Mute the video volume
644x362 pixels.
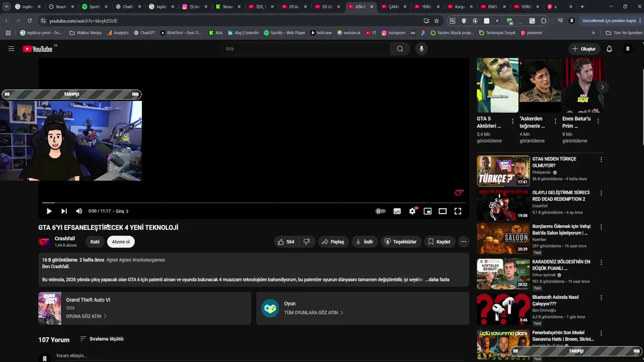pyautogui.click(x=79, y=211)
